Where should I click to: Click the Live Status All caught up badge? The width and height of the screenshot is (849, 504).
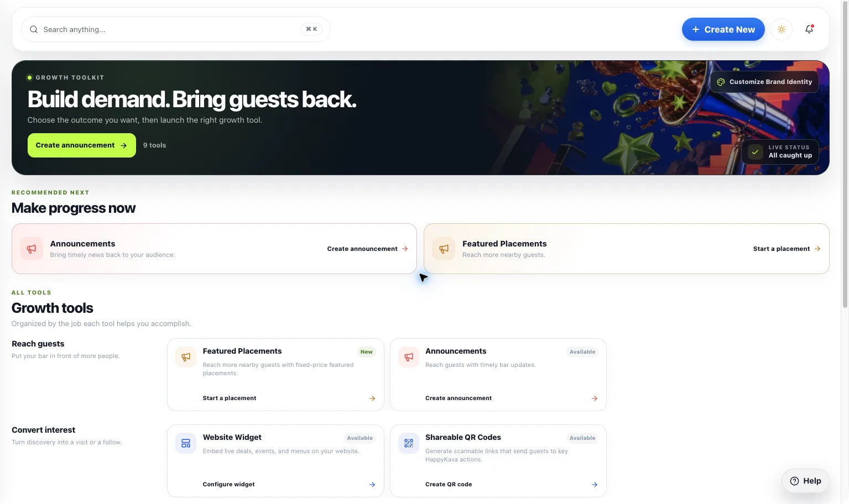coord(780,151)
